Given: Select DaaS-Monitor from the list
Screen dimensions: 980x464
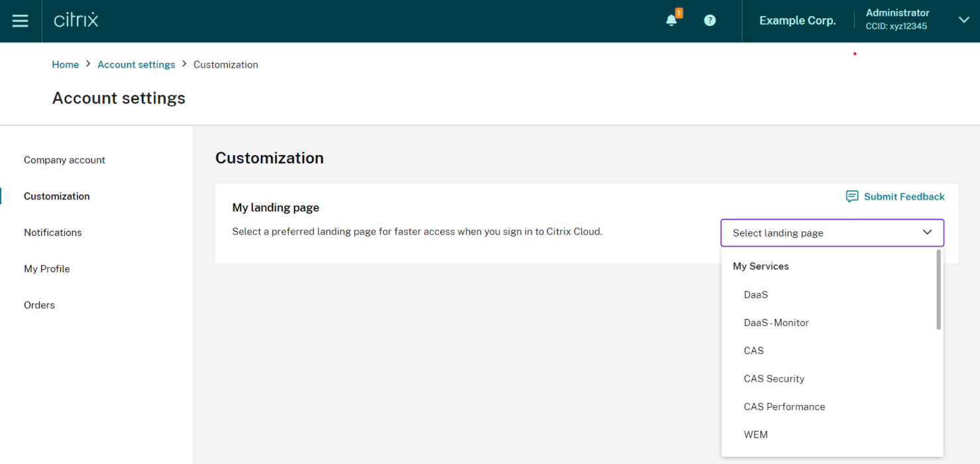Looking at the screenshot, I should (776, 323).
